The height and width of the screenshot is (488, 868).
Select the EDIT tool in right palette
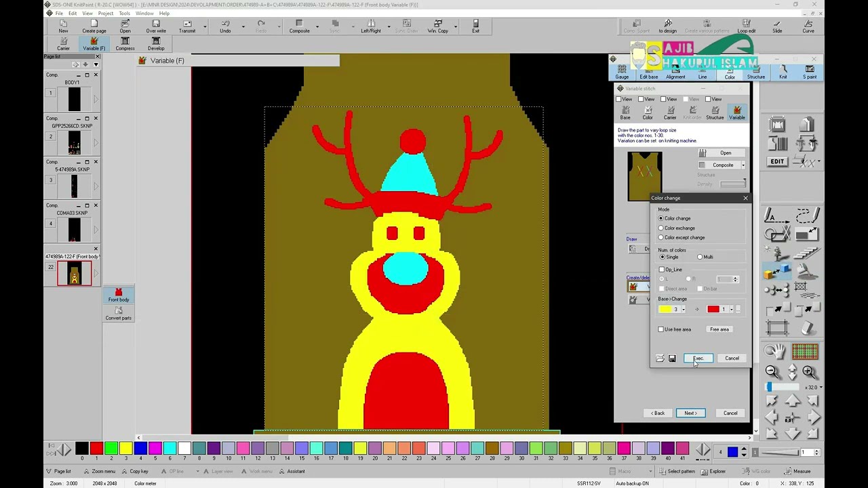[x=777, y=161]
